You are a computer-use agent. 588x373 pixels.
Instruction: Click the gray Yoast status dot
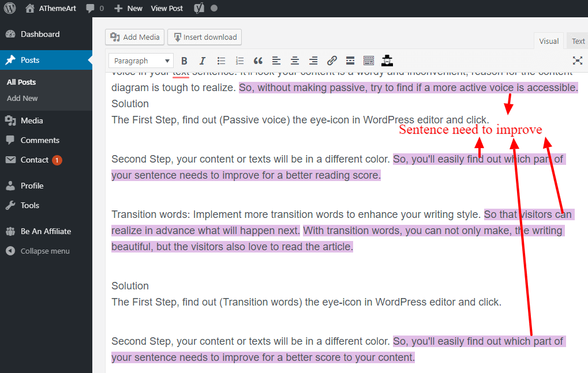point(214,8)
